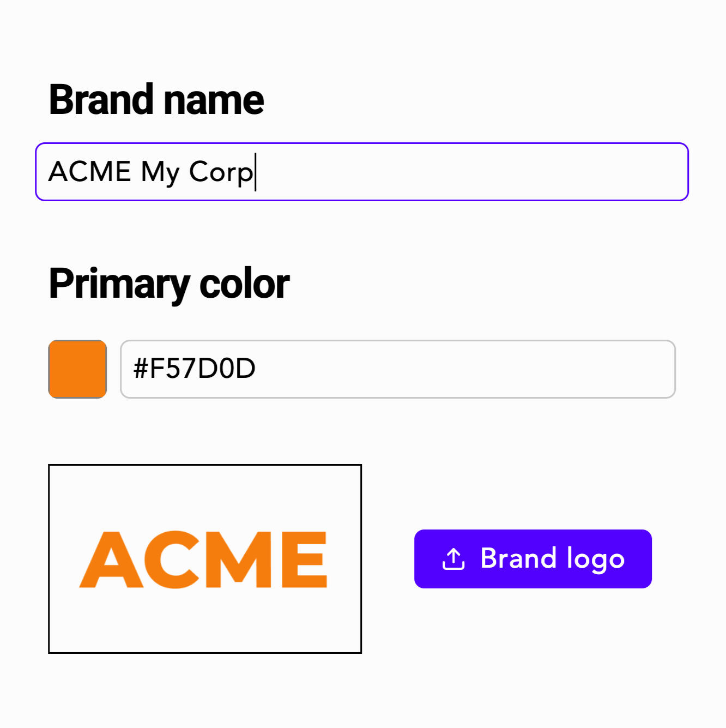The width and height of the screenshot is (726, 728).
Task: Click letter "C" in the ACME logo
Action: tap(171, 559)
